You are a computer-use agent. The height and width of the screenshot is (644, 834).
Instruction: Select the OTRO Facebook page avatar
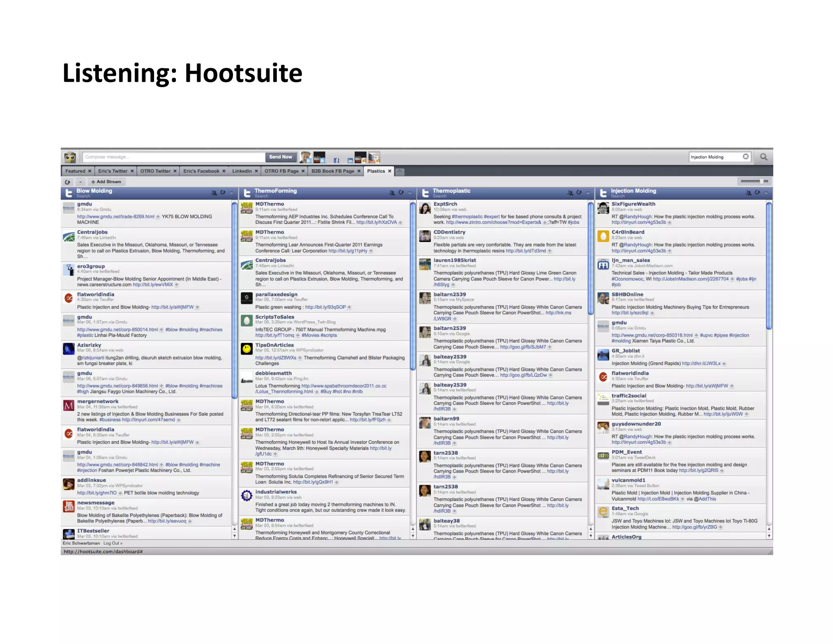pos(360,157)
